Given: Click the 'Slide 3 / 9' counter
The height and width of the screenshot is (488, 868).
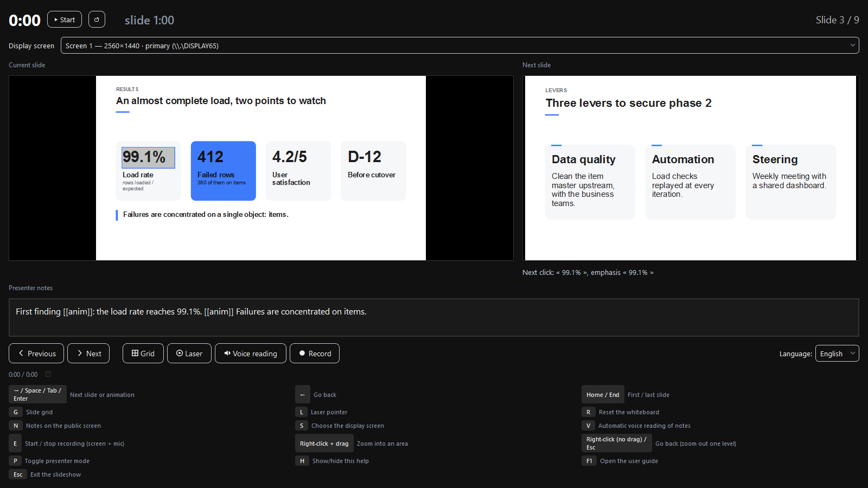Looking at the screenshot, I should coord(838,20).
